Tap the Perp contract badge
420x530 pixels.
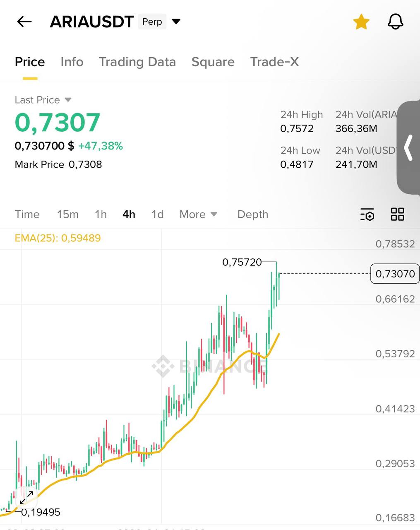[x=152, y=22]
